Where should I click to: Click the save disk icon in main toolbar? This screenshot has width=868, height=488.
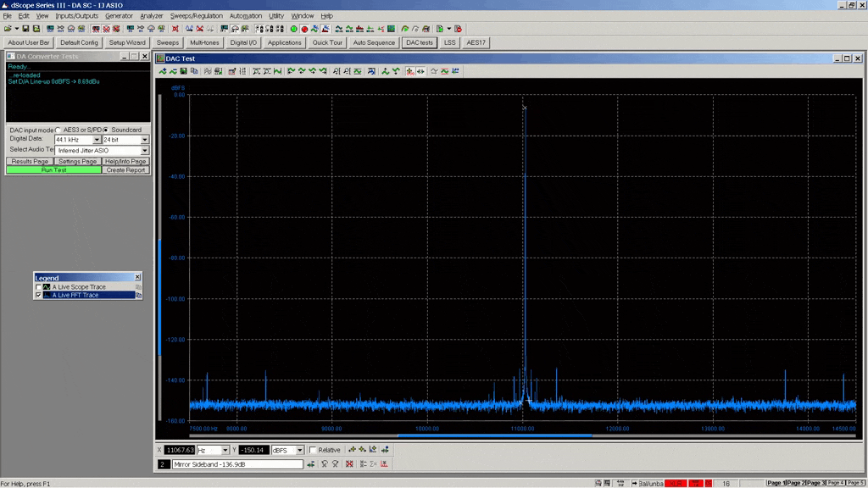(26, 29)
